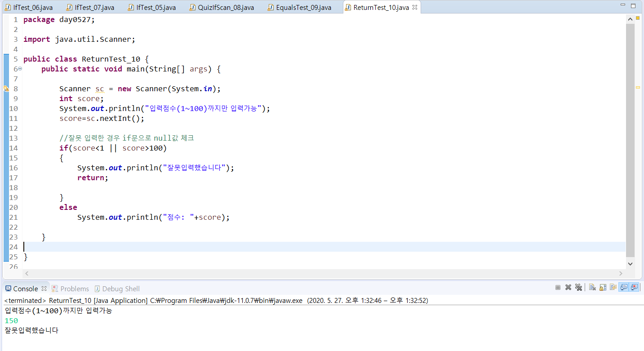The image size is (644, 351).
Task: Click the yellow warning annotation in overview ruler
Action: 638,88
